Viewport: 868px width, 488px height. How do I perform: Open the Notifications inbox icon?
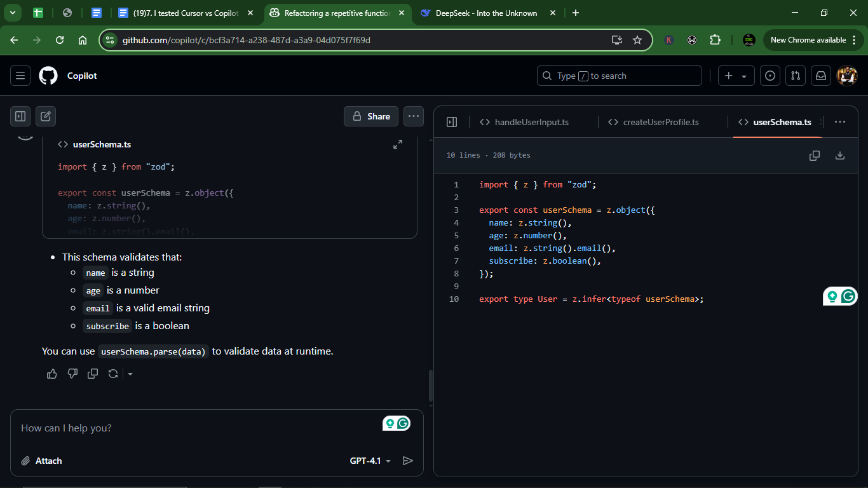[821, 76]
